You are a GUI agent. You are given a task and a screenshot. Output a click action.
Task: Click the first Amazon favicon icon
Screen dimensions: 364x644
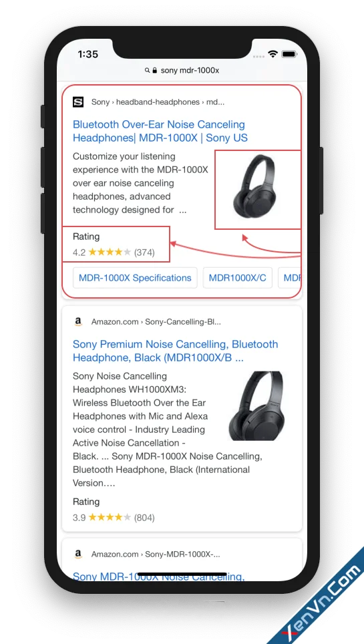tap(78, 321)
